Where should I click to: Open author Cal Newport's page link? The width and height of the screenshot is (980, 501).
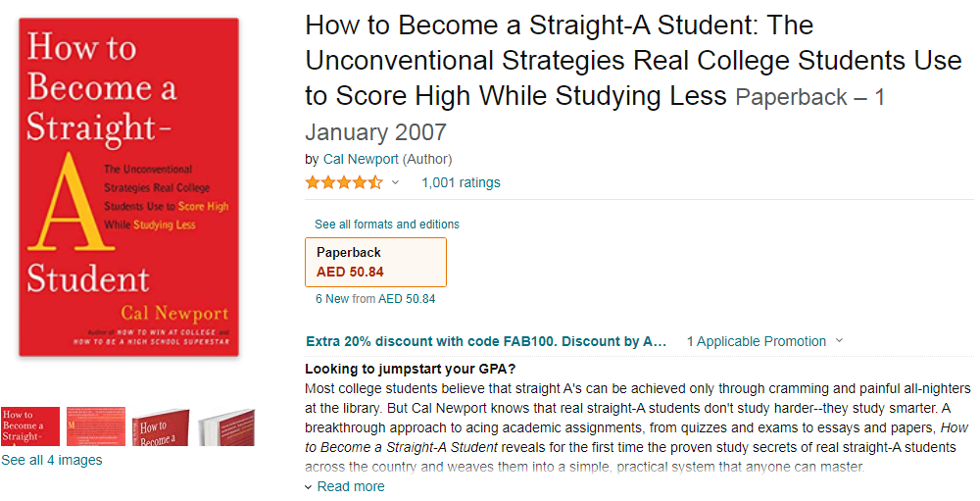[361, 159]
